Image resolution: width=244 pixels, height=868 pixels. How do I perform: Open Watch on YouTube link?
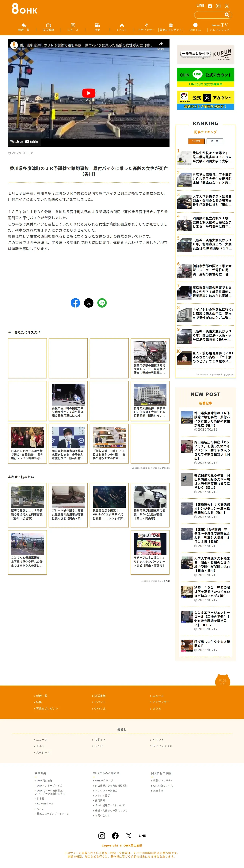(x=24, y=142)
